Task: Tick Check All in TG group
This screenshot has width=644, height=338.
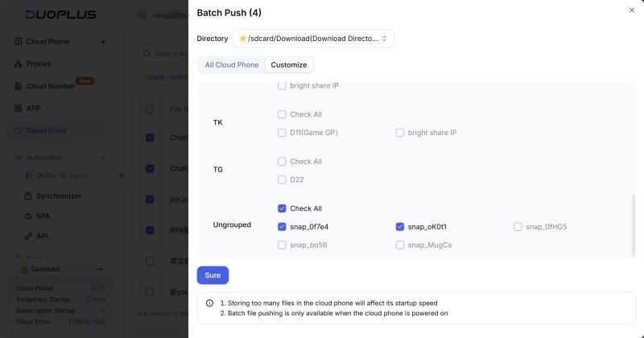Action: (x=282, y=162)
